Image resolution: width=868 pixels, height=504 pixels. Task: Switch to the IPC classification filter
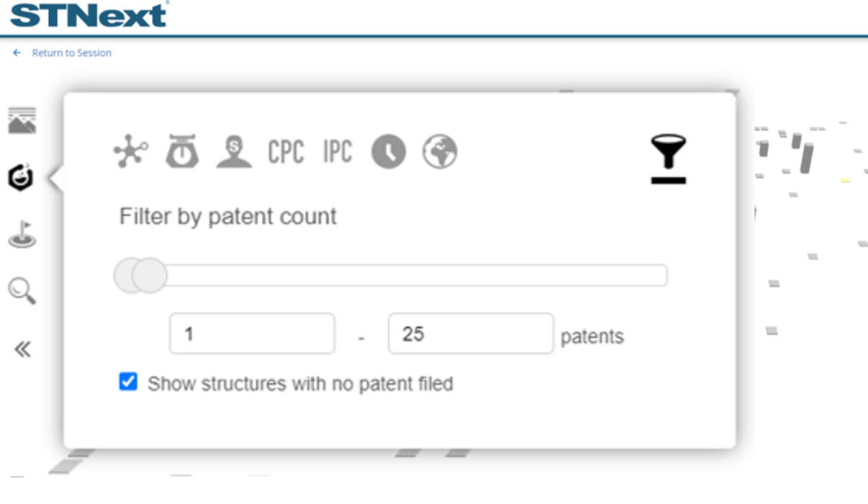point(338,152)
